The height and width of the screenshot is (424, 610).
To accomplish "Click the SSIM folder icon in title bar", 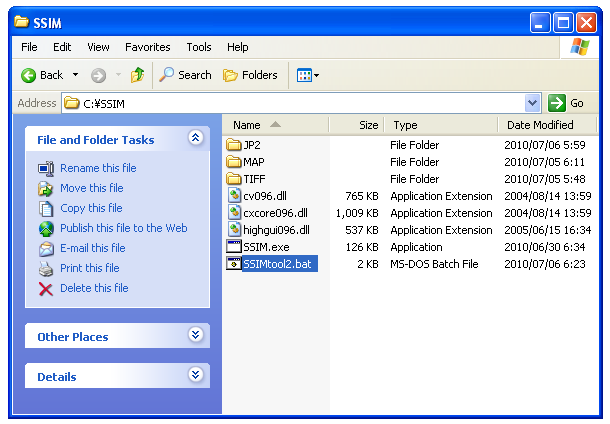I will pyautogui.click(x=21, y=22).
